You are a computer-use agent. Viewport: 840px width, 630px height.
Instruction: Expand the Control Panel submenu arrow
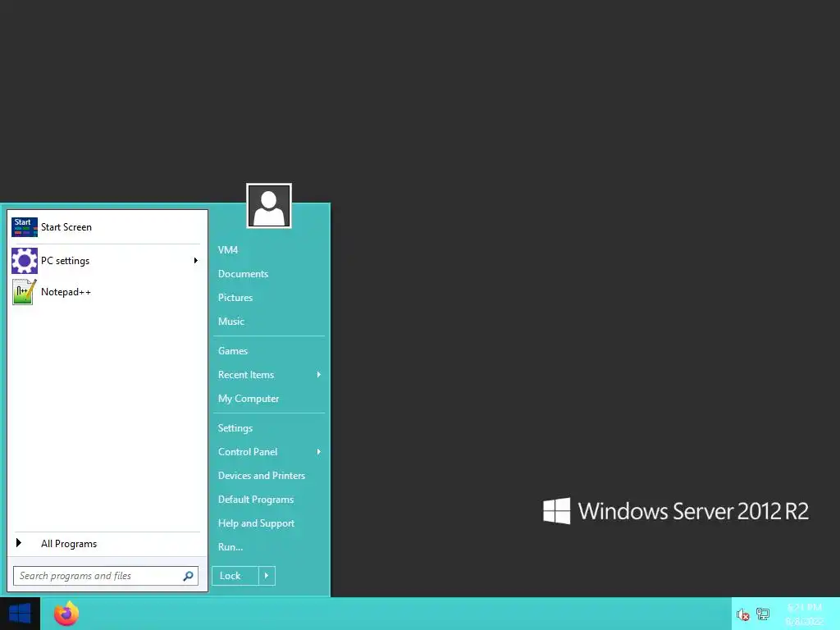click(319, 452)
